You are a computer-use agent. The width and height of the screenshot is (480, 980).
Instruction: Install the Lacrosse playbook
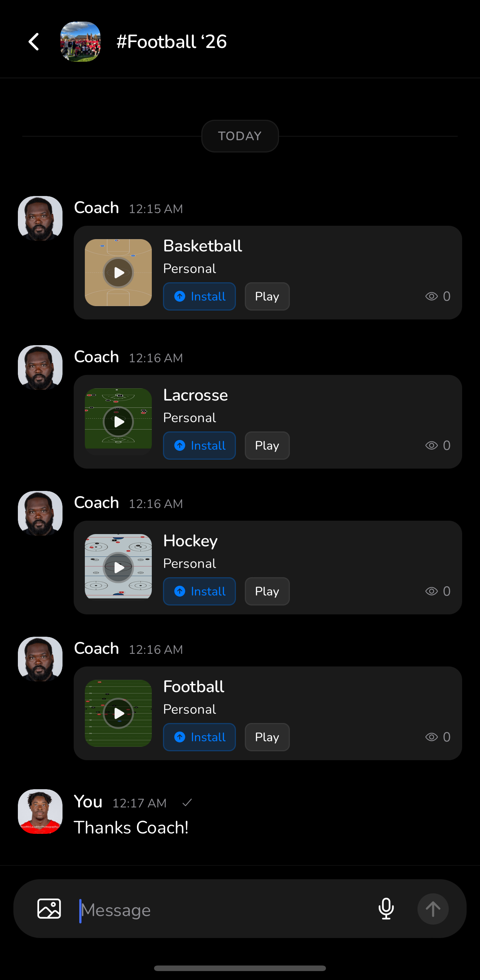click(199, 446)
